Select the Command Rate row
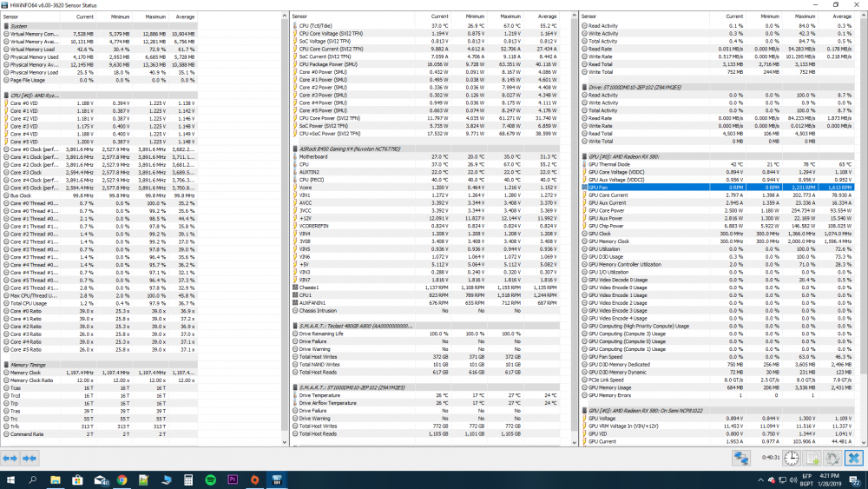Screen dimensions: 868x489 tap(100, 434)
